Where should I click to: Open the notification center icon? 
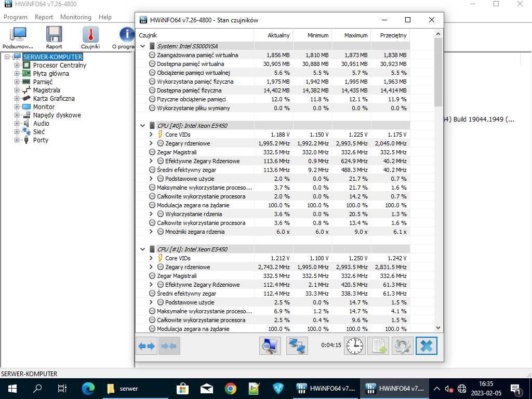(x=515, y=389)
